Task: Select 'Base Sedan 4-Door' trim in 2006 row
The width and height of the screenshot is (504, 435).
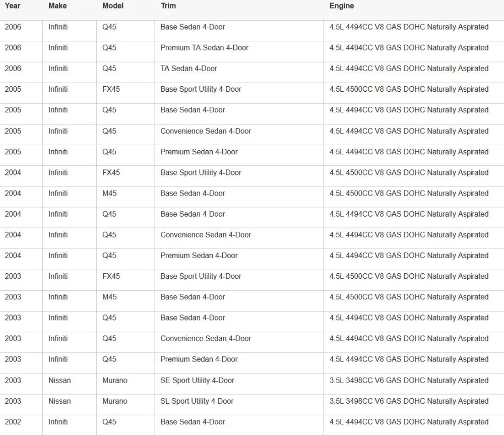Action: [x=193, y=27]
